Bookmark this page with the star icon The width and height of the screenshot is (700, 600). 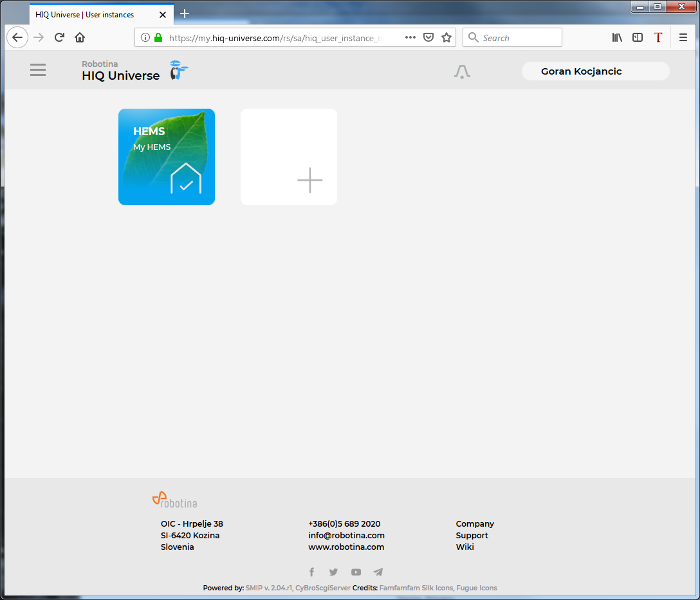(x=447, y=38)
